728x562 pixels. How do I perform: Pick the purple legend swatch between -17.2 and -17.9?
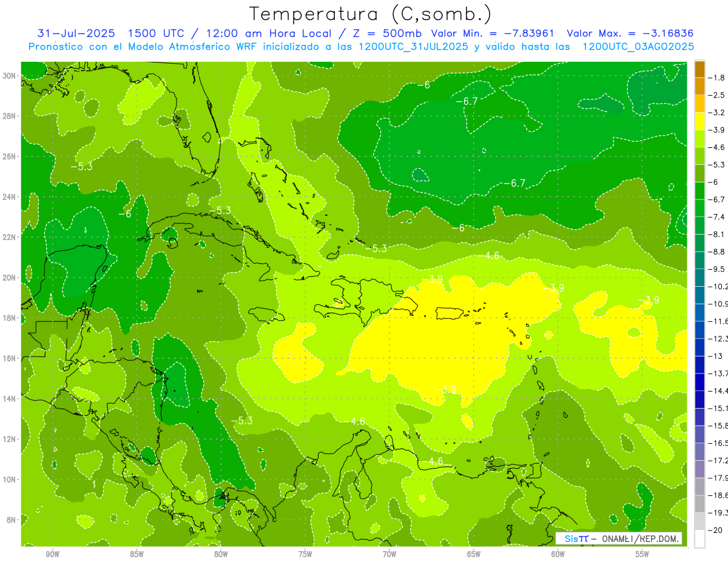[x=699, y=469]
